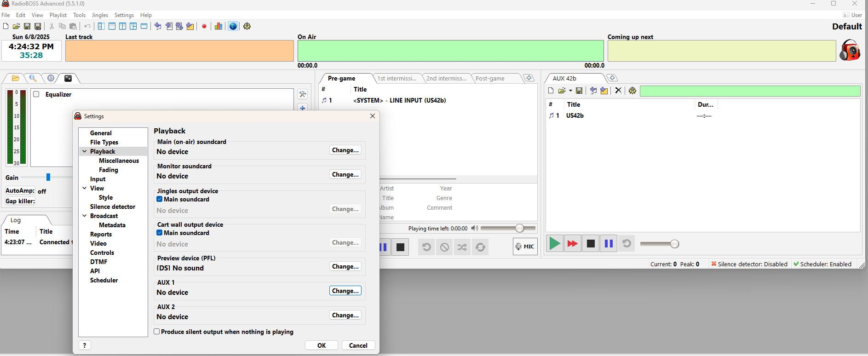The image size is (868, 356).
Task: Change the Main (on-air) soundcard
Action: pyautogui.click(x=345, y=150)
